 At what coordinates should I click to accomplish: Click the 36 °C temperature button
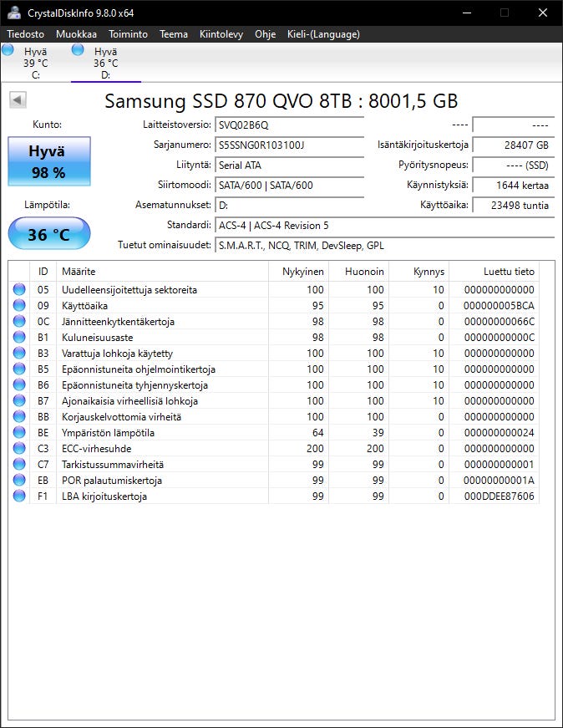pyautogui.click(x=49, y=234)
